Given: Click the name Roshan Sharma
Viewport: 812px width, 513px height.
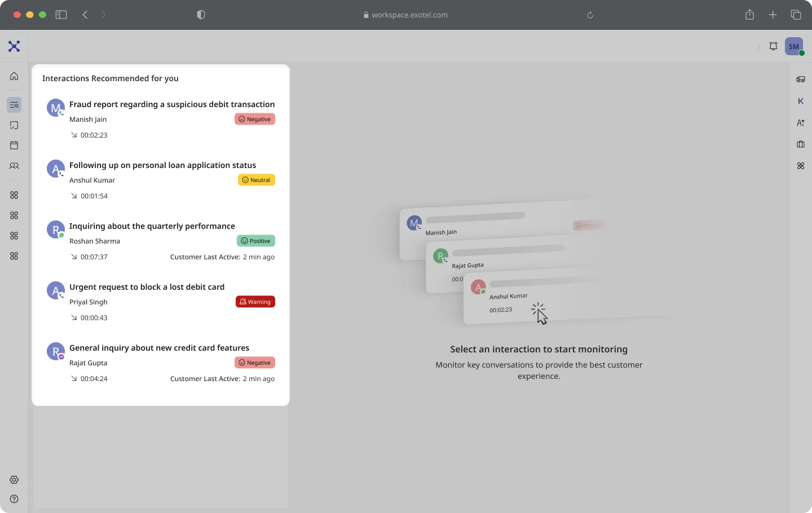Looking at the screenshot, I should pyautogui.click(x=95, y=241).
